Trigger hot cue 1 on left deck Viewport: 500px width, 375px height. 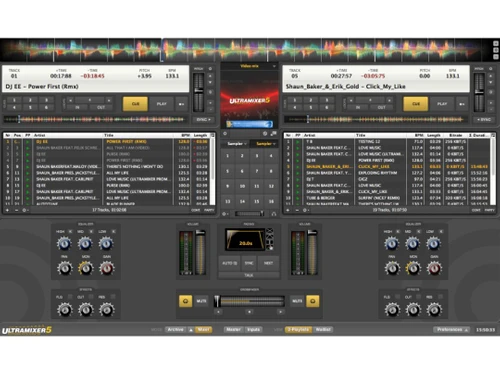tap(14, 100)
